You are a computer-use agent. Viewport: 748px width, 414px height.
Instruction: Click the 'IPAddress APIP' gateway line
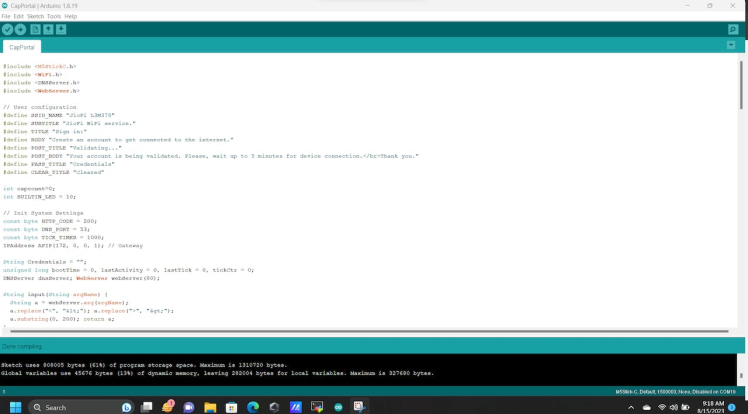[x=73, y=246]
